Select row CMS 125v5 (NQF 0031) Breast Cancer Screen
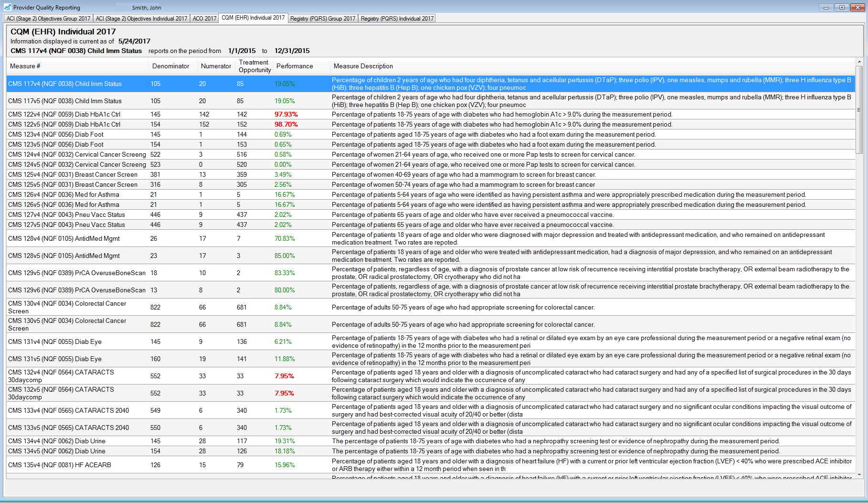This screenshot has width=868, height=503. (x=431, y=185)
